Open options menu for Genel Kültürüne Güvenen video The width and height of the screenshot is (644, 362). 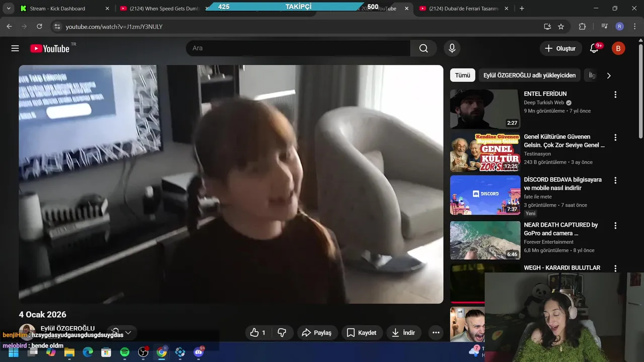(x=615, y=137)
